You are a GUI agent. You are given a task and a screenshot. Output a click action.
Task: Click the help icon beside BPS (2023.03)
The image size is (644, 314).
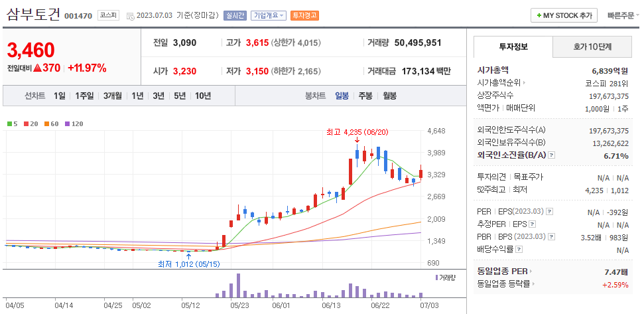tap(552, 237)
